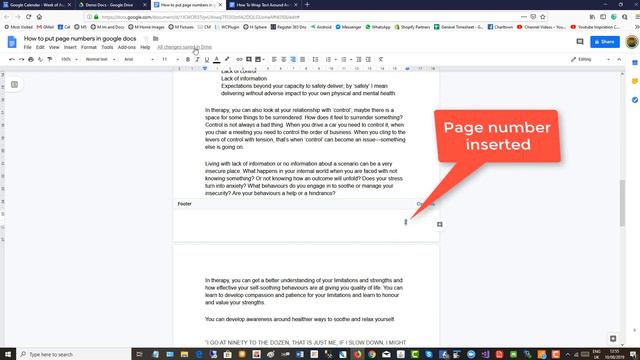Screen dimensions: 640x360
Task: Clear formatting of the selection
Action: (380, 60)
